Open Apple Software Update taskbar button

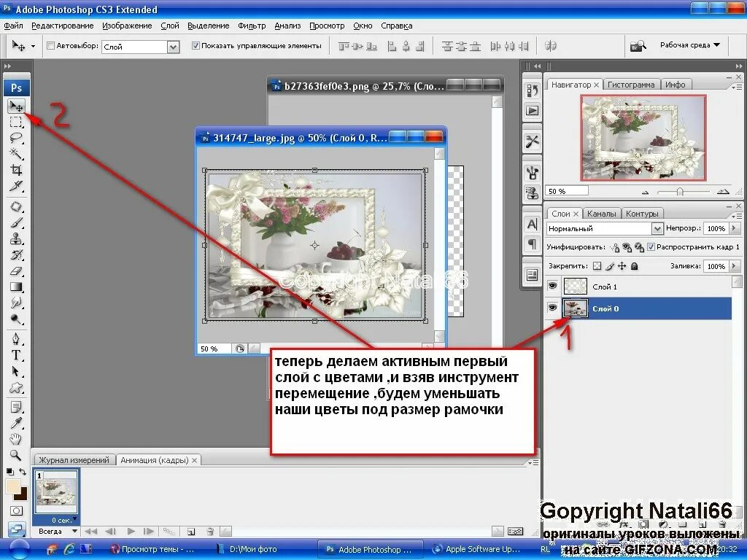click(x=477, y=549)
